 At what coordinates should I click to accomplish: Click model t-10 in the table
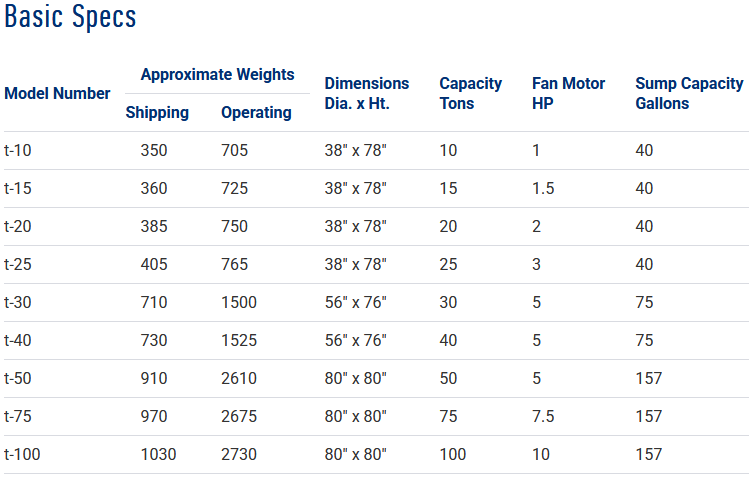click(18, 151)
